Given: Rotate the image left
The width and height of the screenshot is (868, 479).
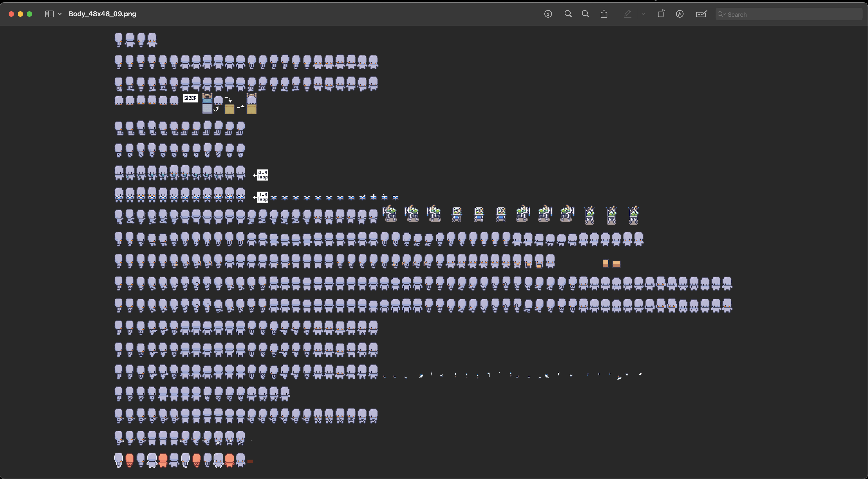Looking at the screenshot, I should [x=661, y=14].
